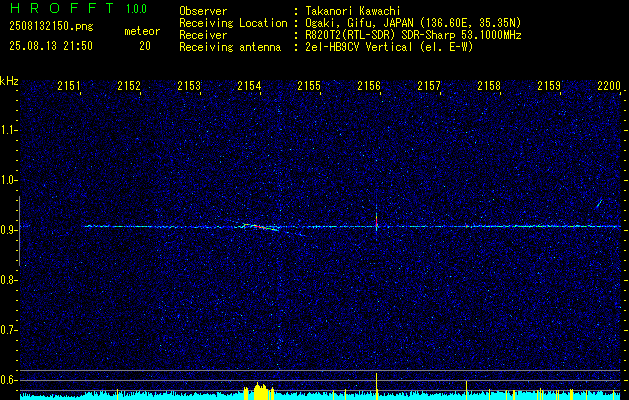This screenshot has height=400, width=629.
Task: Click the red meteor echo spike at 2156
Action: tap(377, 221)
